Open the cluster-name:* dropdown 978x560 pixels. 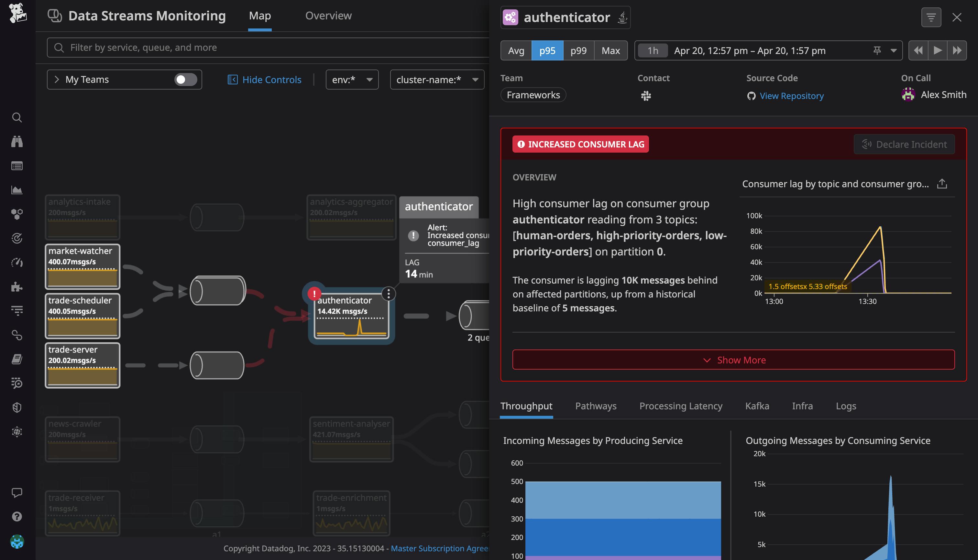(x=437, y=80)
